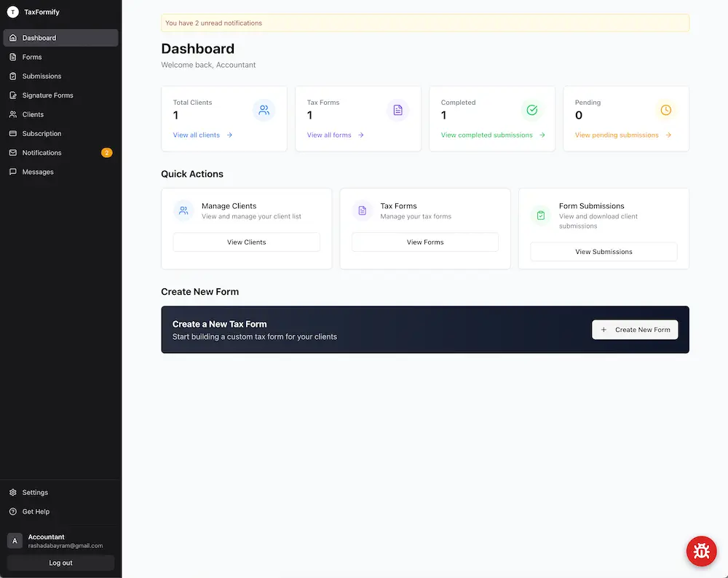Click the Pending orange clock icon
The width and height of the screenshot is (728, 578).
point(666,110)
